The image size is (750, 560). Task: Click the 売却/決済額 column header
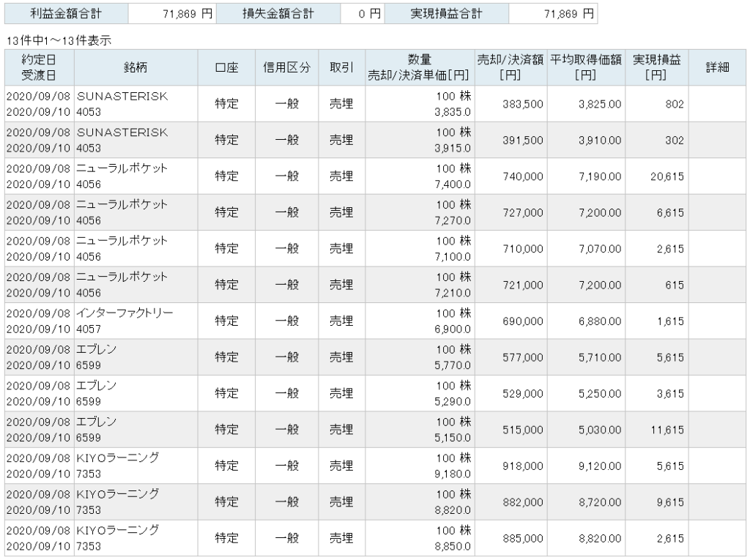[x=510, y=67]
